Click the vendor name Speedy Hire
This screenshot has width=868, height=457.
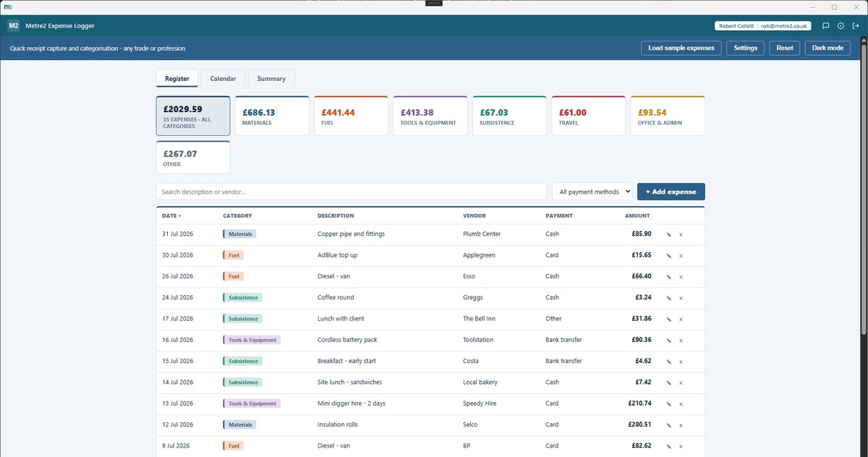[480, 403]
